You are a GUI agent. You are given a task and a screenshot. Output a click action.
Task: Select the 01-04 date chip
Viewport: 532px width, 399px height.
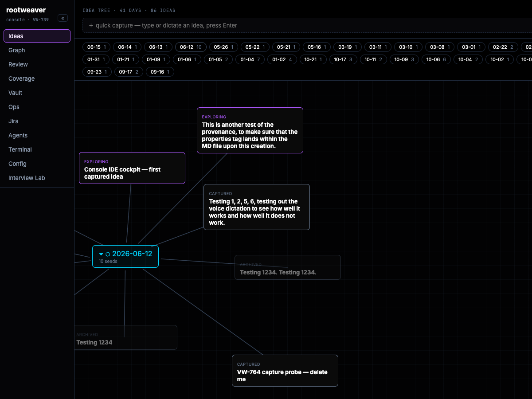(x=250, y=59)
